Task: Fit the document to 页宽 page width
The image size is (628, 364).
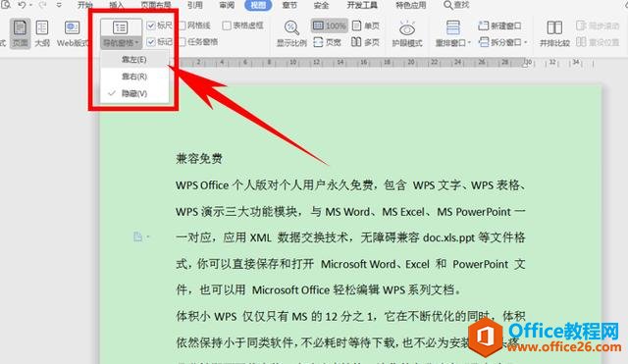Action: [x=328, y=42]
